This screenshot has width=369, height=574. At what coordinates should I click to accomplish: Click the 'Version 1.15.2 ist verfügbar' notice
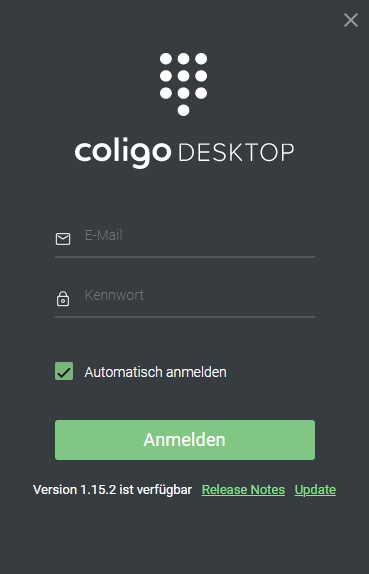tap(112, 490)
